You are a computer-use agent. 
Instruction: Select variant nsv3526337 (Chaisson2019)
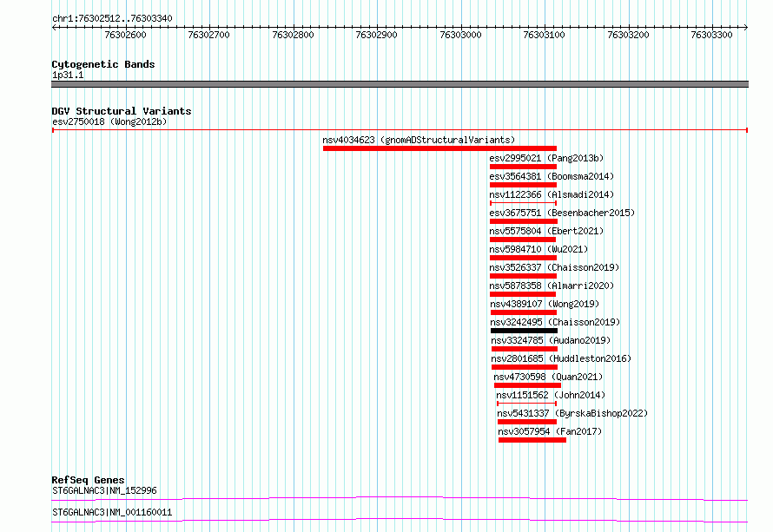tap(554, 267)
